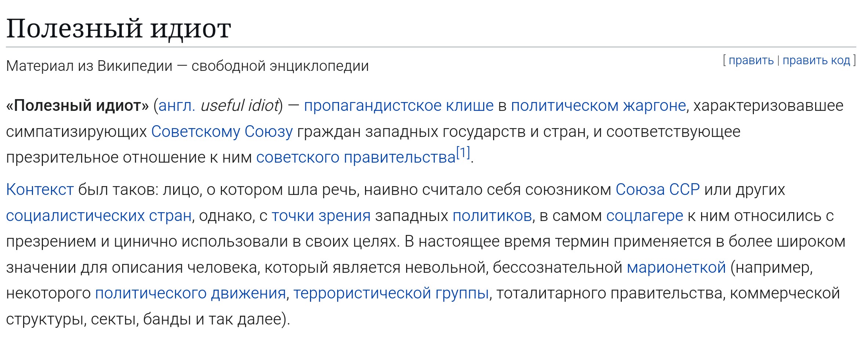868x337 pixels.
Task: Open «социалистических стран» article link
Action: (99, 216)
